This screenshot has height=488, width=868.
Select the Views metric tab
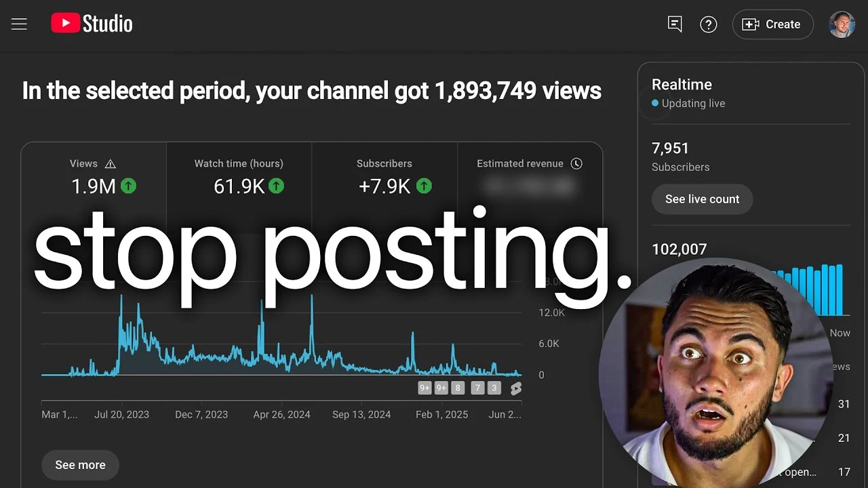point(94,175)
